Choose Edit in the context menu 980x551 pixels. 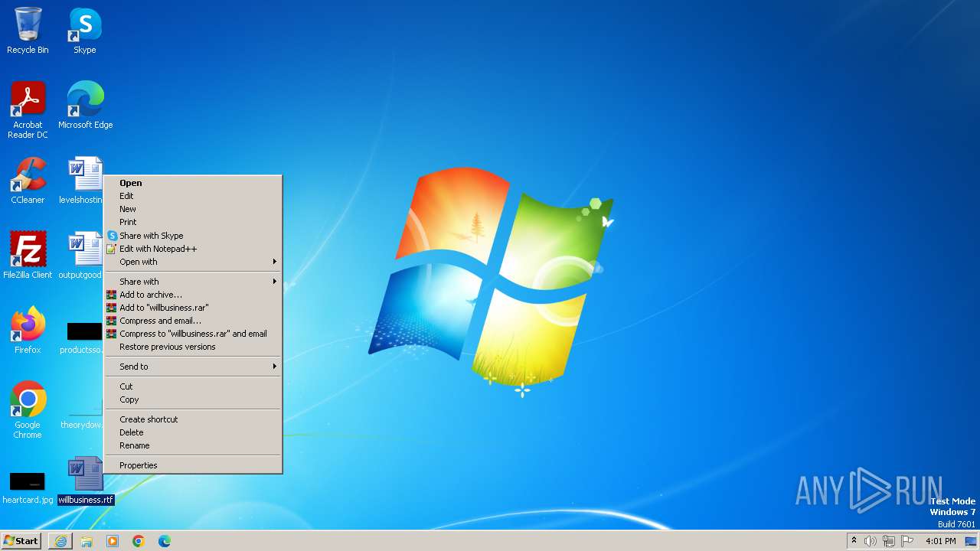pyautogui.click(x=193, y=196)
